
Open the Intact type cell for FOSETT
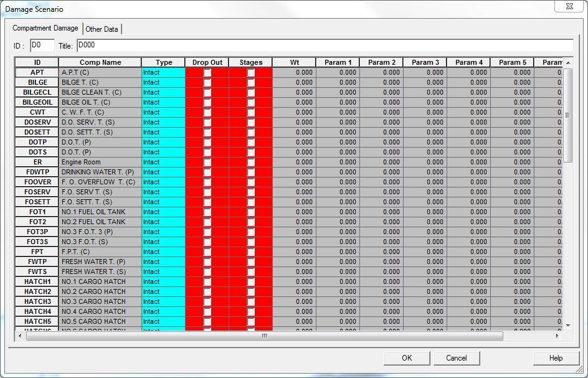pyautogui.click(x=163, y=202)
